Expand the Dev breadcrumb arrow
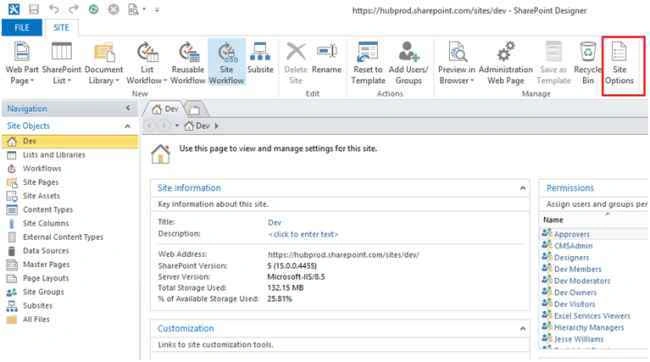650x362 pixels. pyautogui.click(x=216, y=126)
